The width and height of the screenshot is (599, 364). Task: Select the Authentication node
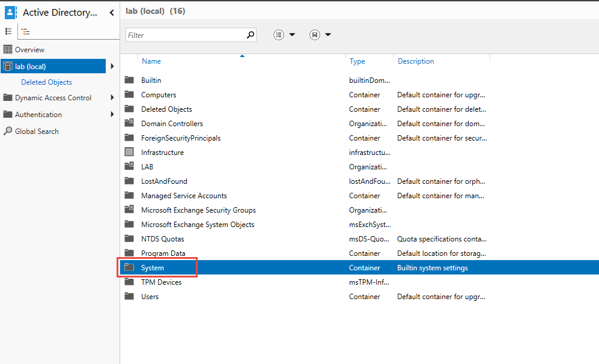click(38, 115)
